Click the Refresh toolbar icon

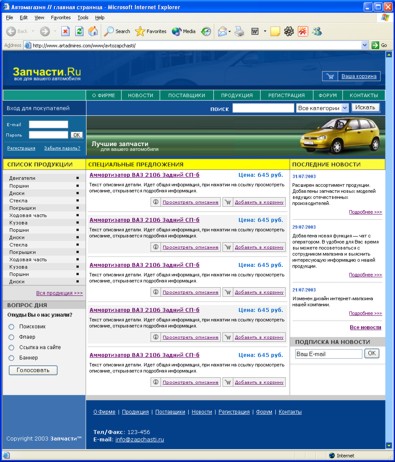[x=79, y=31]
